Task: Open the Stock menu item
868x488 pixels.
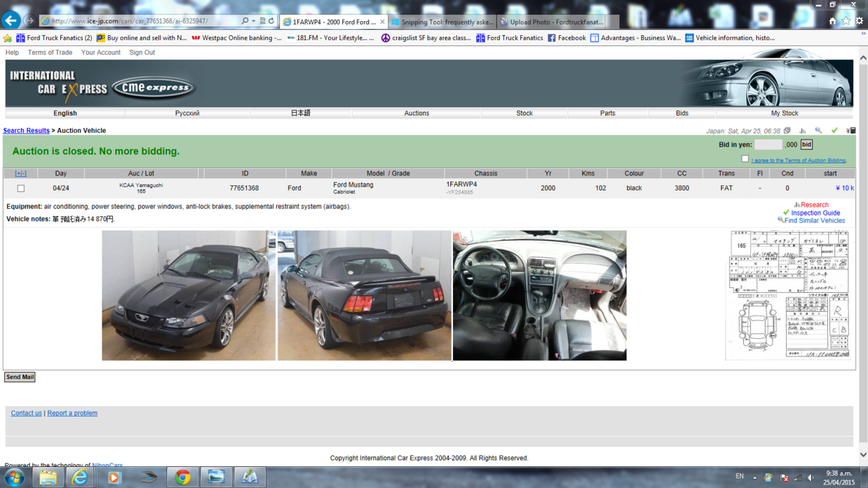Action: 525,113
